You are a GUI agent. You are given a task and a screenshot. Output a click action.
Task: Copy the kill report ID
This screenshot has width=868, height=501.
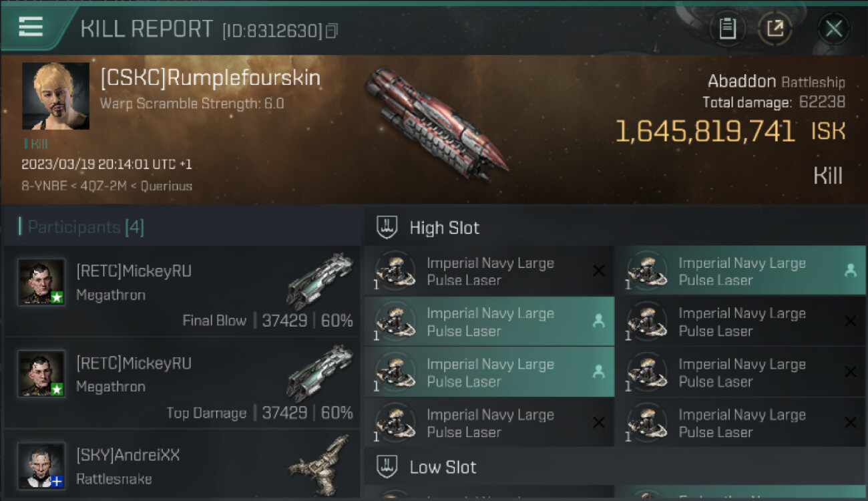[332, 31]
